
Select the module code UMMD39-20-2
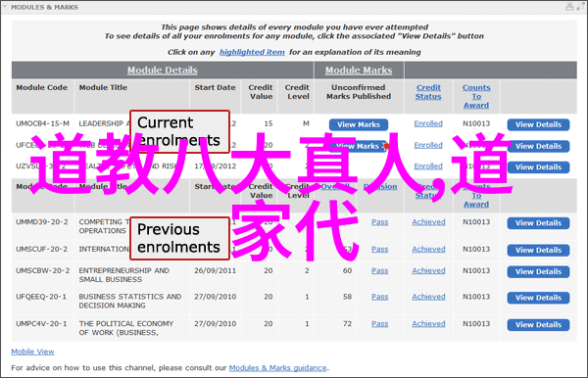[42, 222]
